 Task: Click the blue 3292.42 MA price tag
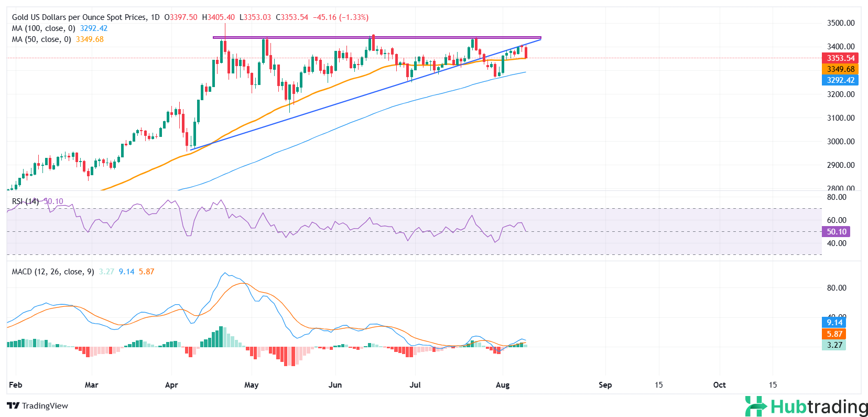coord(840,80)
